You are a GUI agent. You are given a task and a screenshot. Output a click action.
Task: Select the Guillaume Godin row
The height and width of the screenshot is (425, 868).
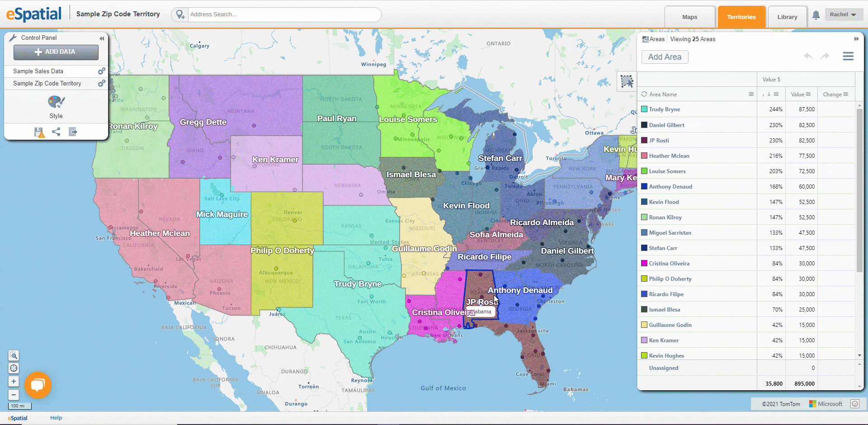coord(746,325)
